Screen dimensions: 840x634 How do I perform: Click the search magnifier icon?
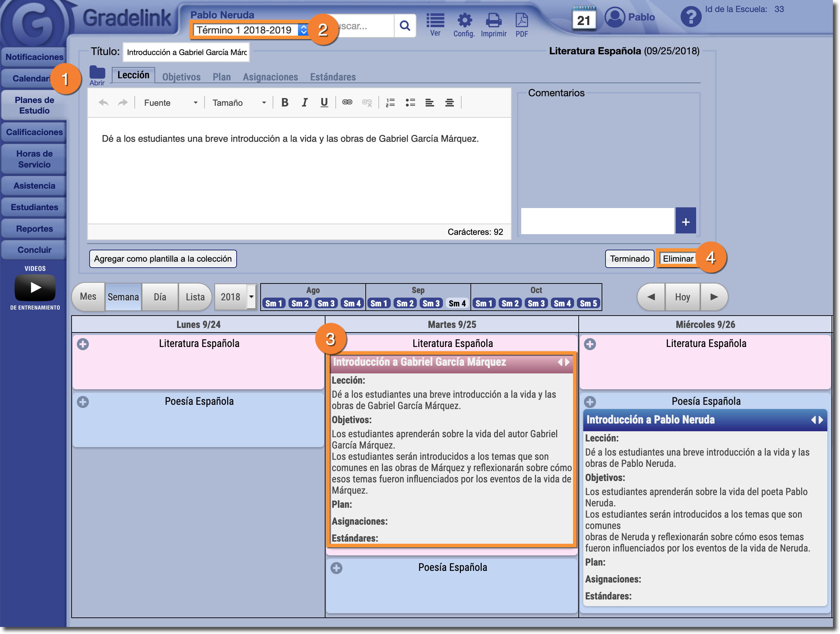(x=405, y=26)
